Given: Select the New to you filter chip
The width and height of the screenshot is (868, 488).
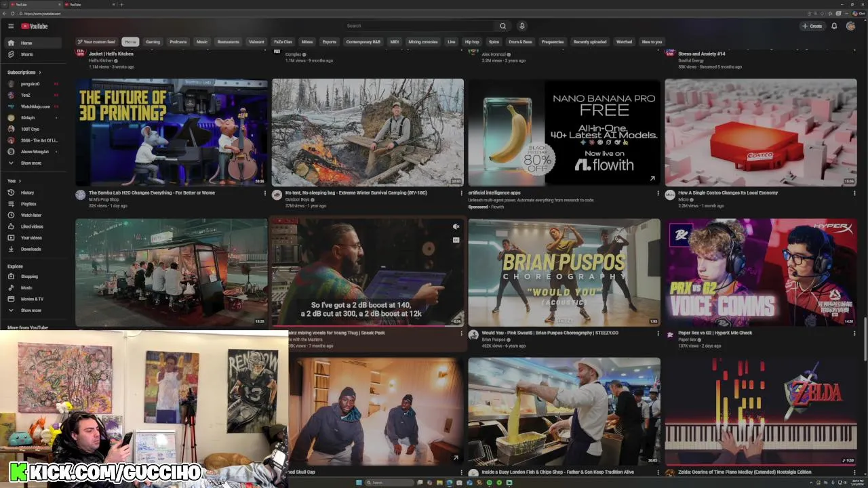Looking at the screenshot, I should (652, 41).
